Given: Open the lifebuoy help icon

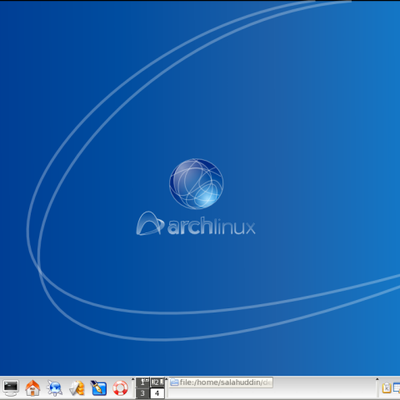Looking at the screenshot, I should 120,388.
